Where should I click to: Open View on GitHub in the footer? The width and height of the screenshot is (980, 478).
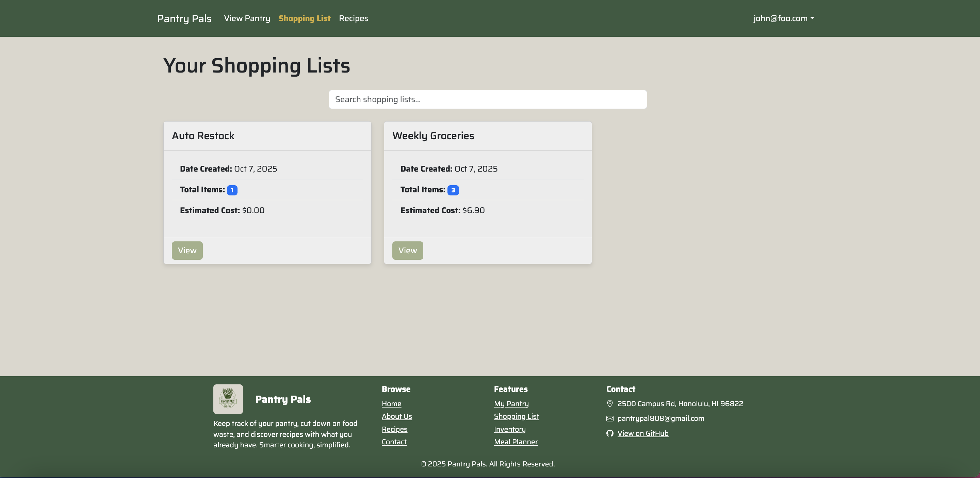pos(642,433)
